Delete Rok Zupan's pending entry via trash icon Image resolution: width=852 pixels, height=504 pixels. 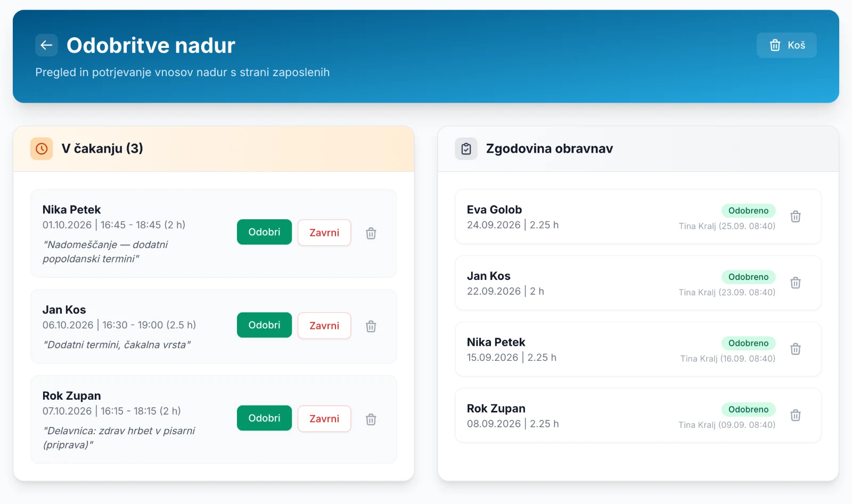(371, 419)
